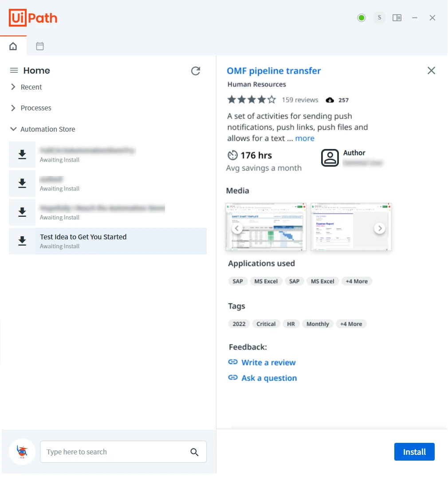Click the cloud download count icon
Image resolution: width=448 pixels, height=477 pixels.
pos(330,100)
